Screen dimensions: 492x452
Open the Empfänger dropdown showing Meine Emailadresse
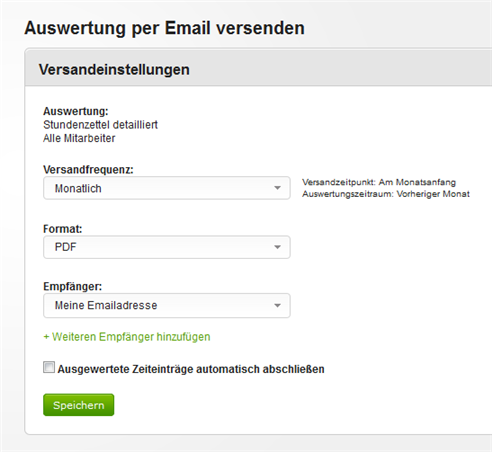167,305
